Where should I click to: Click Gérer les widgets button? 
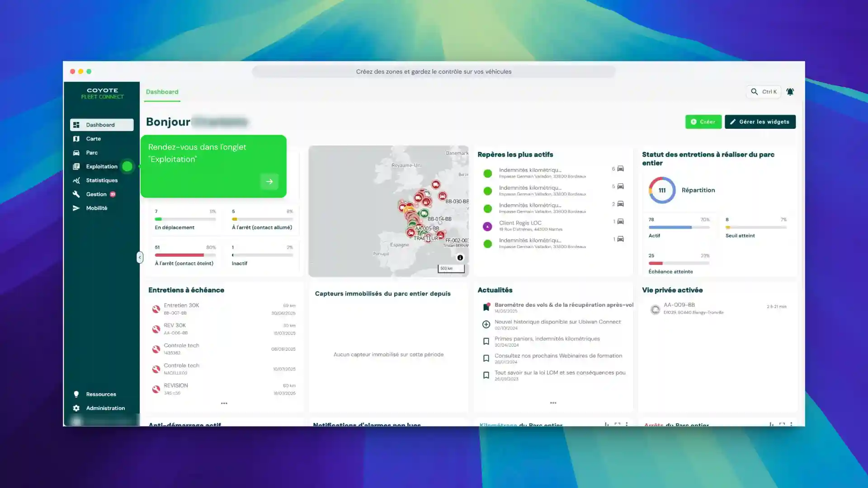point(759,122)
